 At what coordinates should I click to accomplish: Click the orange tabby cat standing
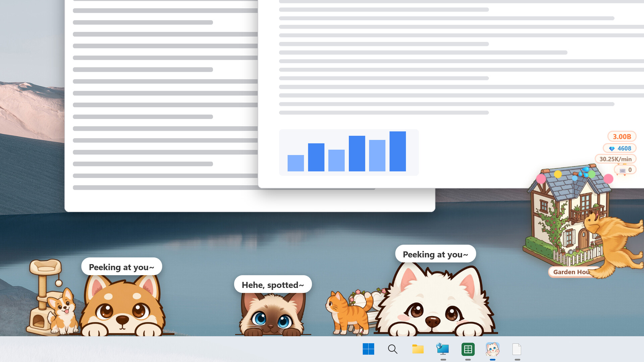(x=349, y=313)
